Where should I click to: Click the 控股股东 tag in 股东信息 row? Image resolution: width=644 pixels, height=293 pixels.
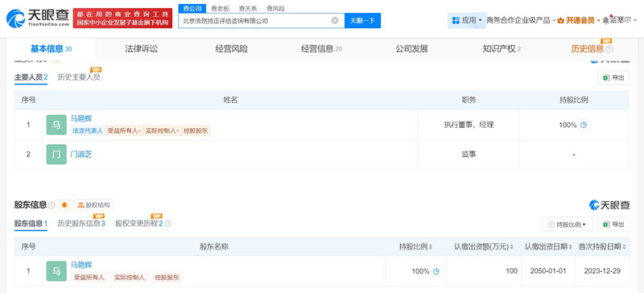[167, 278]
